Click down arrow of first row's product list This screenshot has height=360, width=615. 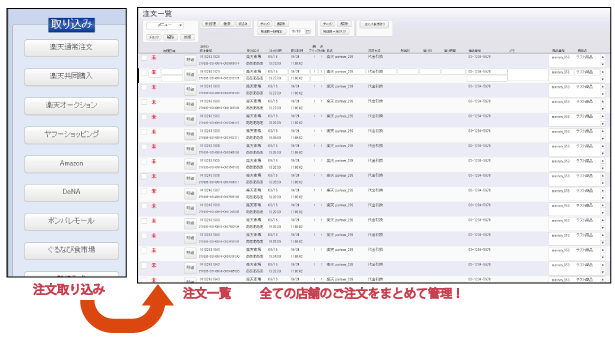(603, 64)
